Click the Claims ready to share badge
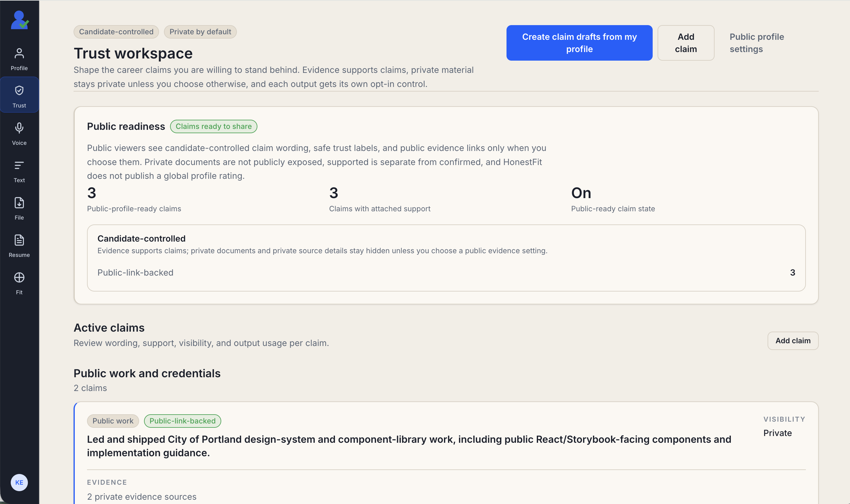Image resolution: width=850 pixels, height=504 pixels. pos(214,126)
